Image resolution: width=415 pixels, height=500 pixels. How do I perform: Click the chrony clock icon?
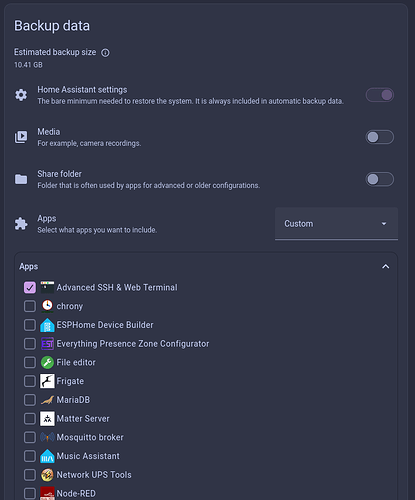tap(47, 306)
